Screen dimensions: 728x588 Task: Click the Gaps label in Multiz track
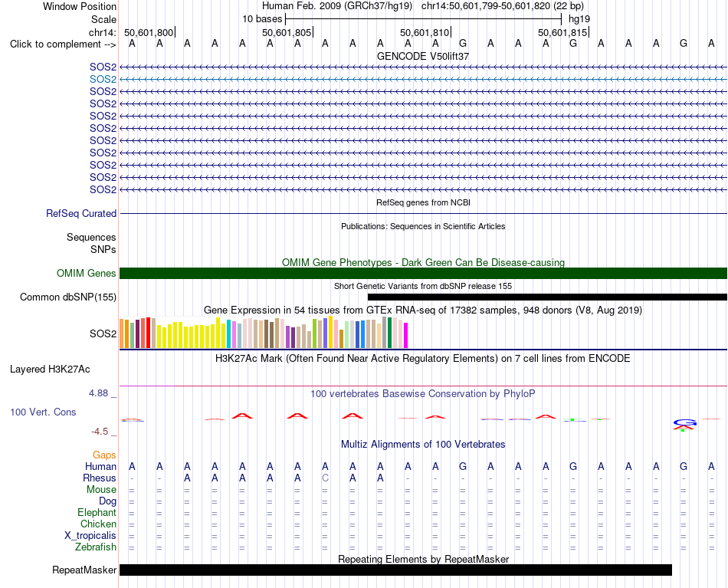[x=104, y=455]
